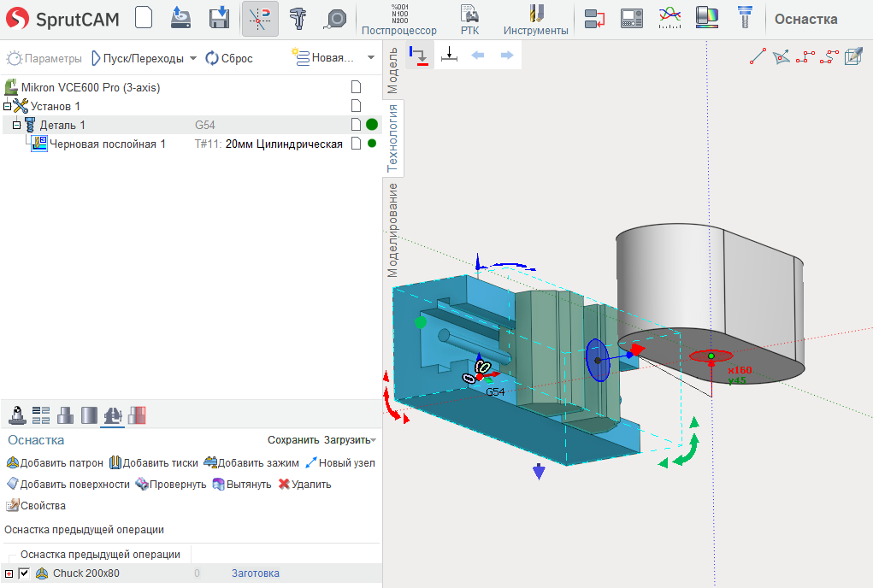This screenshot has width=873, height=588.
Task: Click the Заготовка link in fixture row
Action: click(255, 573)
